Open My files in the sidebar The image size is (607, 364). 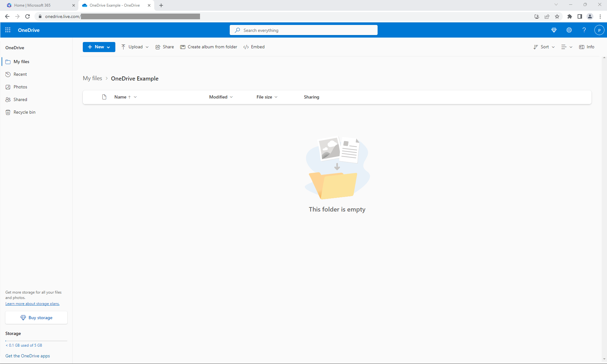click(x=36, y=62)
